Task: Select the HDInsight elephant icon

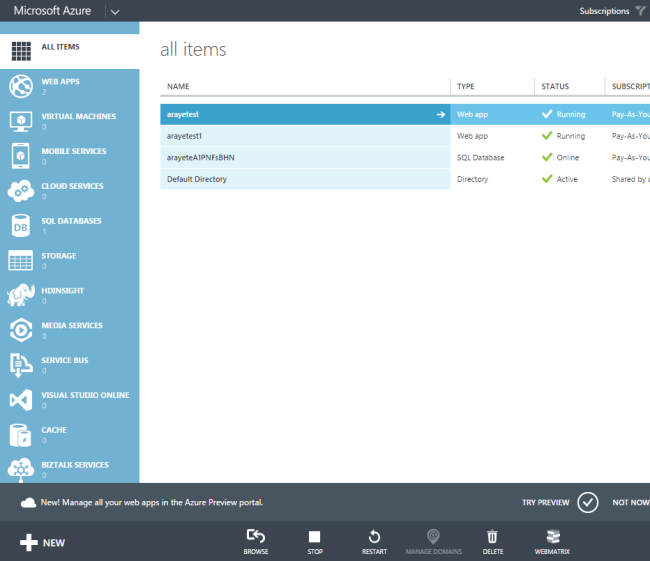Action: tap(21, 295)
